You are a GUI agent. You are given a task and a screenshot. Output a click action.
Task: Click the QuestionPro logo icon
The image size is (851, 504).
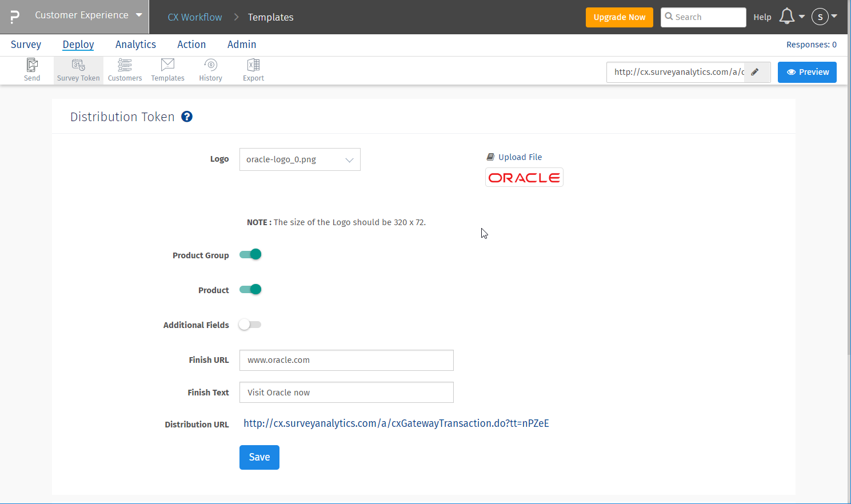point(15,17)
